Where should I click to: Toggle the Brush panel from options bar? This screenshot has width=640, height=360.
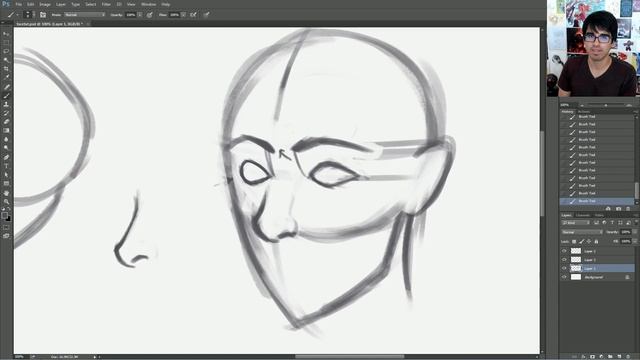coord(43,15)
